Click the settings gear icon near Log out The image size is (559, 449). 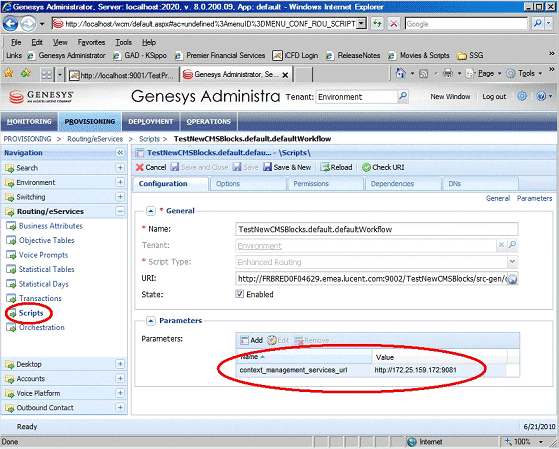[522, 96]
